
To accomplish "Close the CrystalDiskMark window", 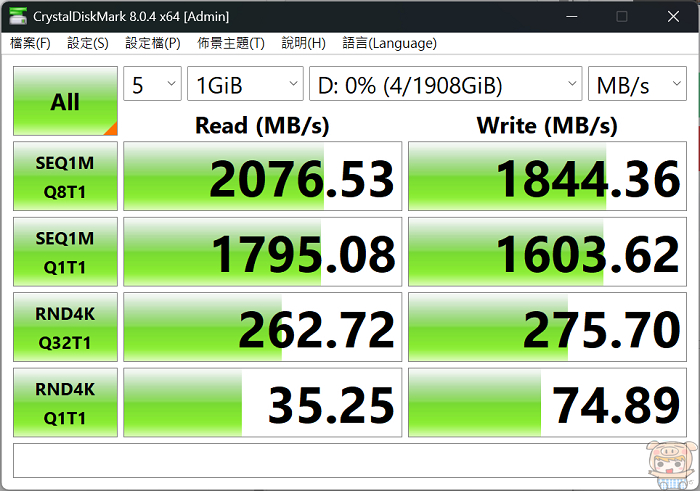I will click(x=673, y=17).
